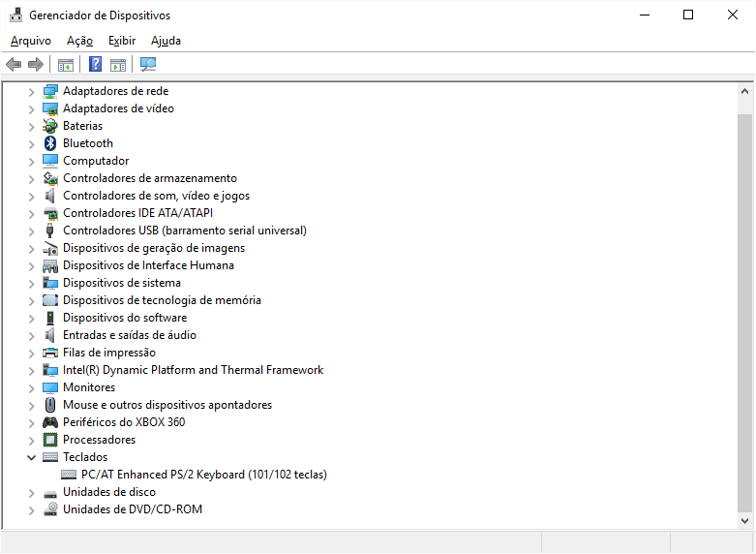
Task: Click the Controladores IDE ATA/ATAPI icon
Action: [50, 213]
